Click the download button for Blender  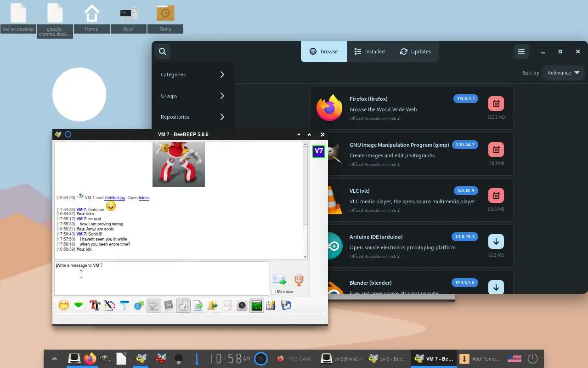[x=496, y=287]
